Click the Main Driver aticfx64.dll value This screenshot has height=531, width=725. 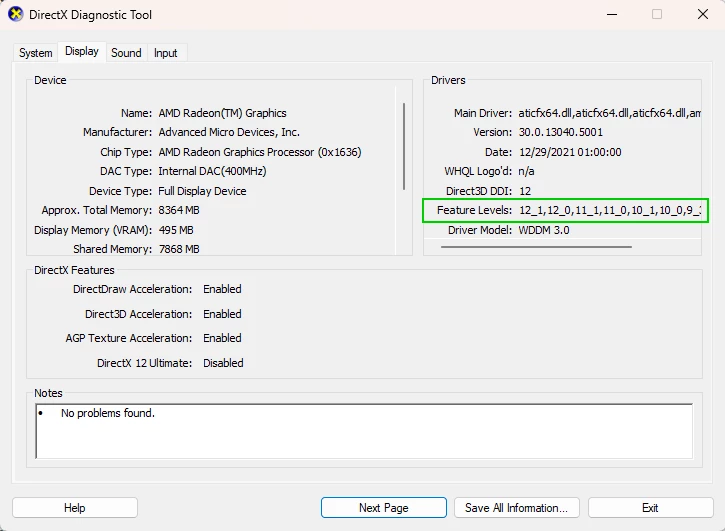[x=609, y=113]
